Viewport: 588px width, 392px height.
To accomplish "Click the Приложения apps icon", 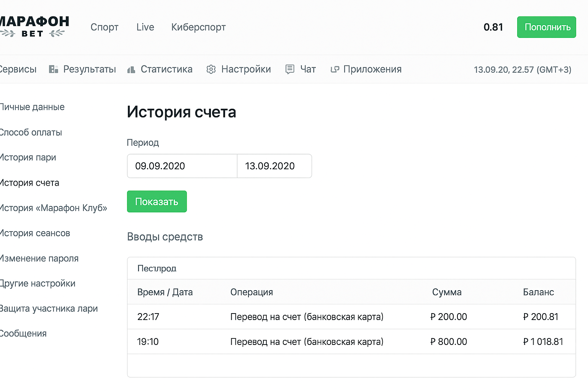I will (335, 69).
